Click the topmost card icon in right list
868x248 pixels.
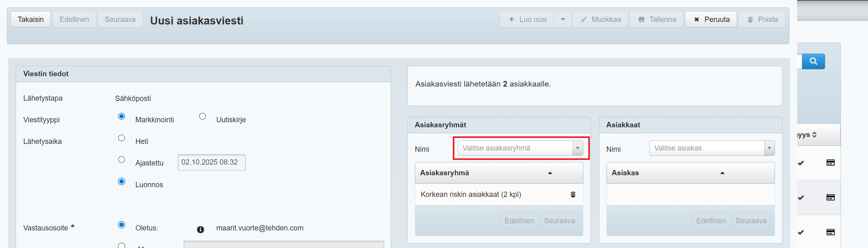click(830, 163)
